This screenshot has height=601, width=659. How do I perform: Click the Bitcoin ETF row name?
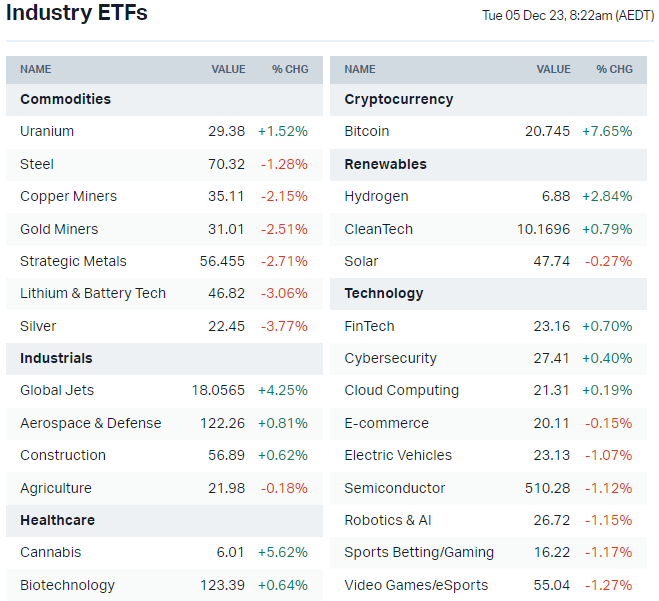coord(367,131)
